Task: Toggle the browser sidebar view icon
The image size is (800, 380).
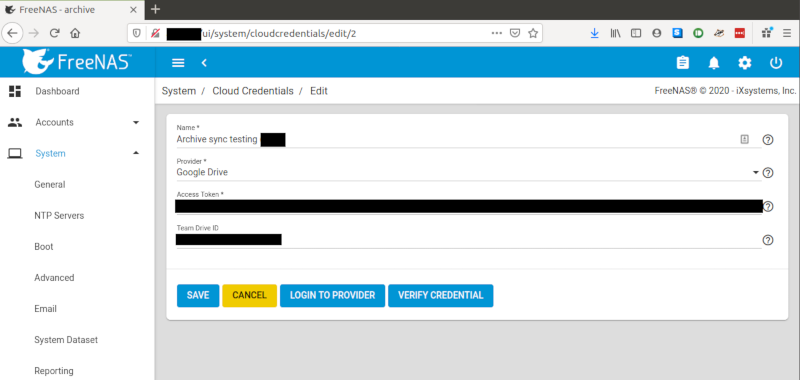Action: (636, 33)
